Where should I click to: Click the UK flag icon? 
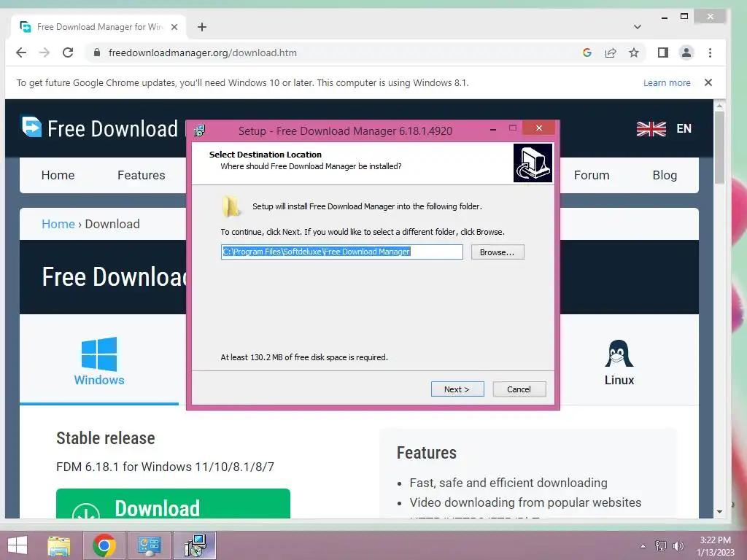tap(651, 128)
